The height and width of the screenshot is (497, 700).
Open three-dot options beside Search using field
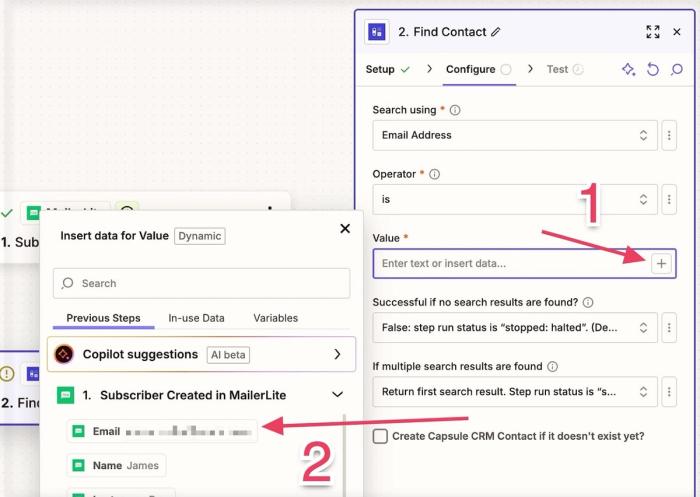[669, 135]
